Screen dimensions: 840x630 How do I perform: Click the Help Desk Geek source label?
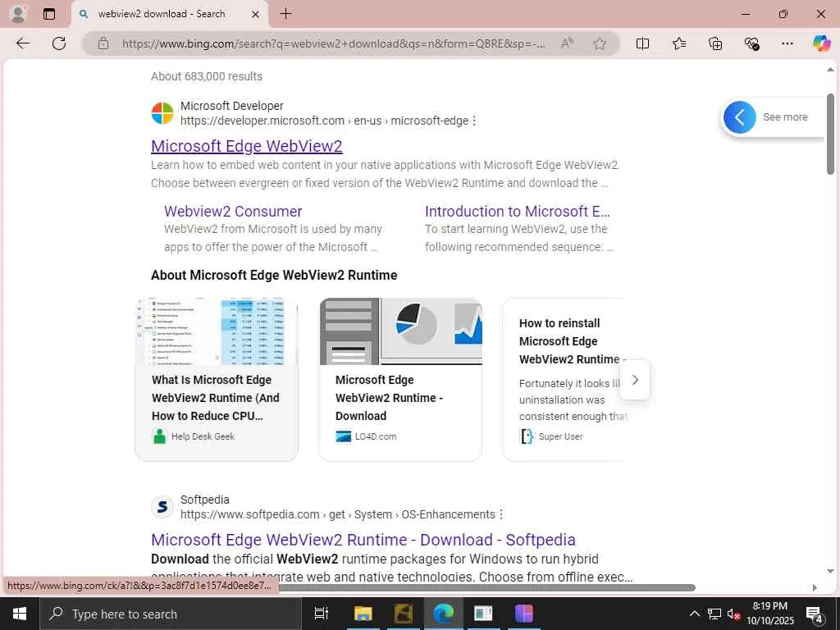pos(203,436)
